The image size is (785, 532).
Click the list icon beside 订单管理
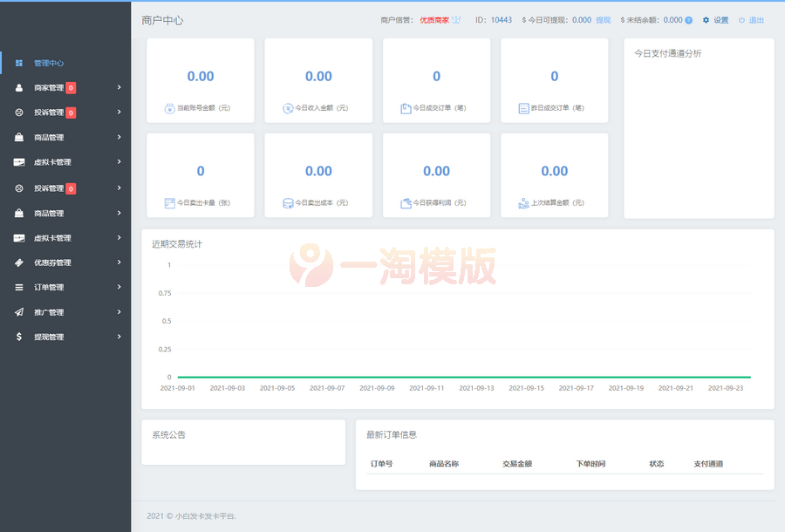(x=19, y=287)
